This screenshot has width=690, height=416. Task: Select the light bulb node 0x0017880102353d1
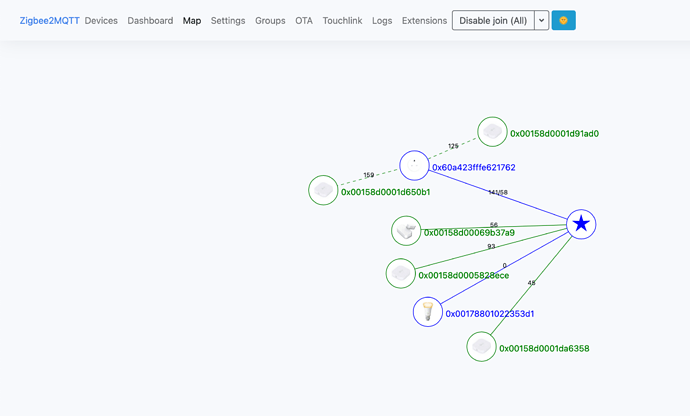[428, 312]
